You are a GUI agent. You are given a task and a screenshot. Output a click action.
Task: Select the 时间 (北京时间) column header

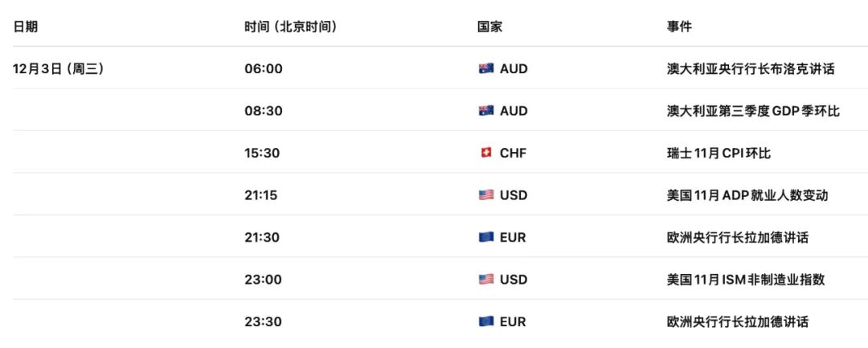click(x=290, y=27)
